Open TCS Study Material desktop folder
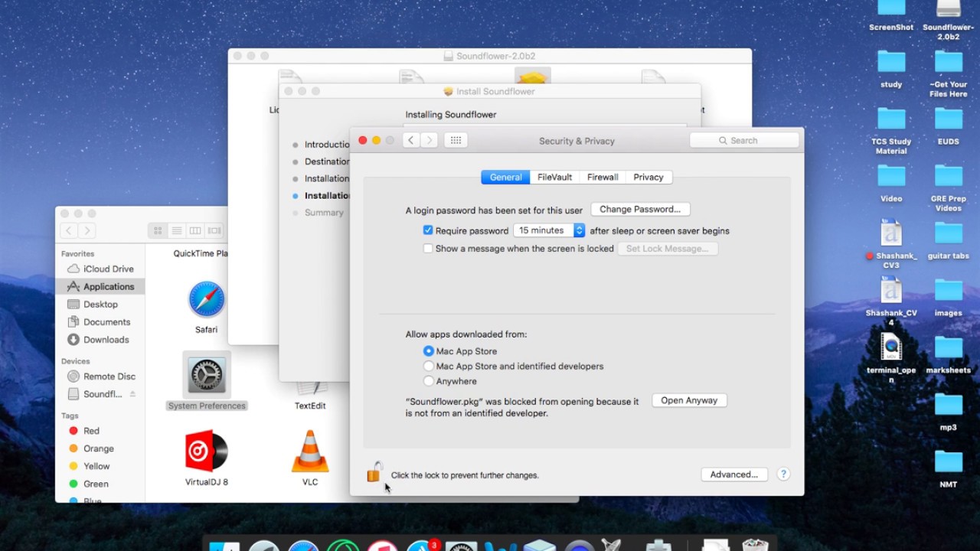Screen dimensions: 980x551 [x=891, y=119]
